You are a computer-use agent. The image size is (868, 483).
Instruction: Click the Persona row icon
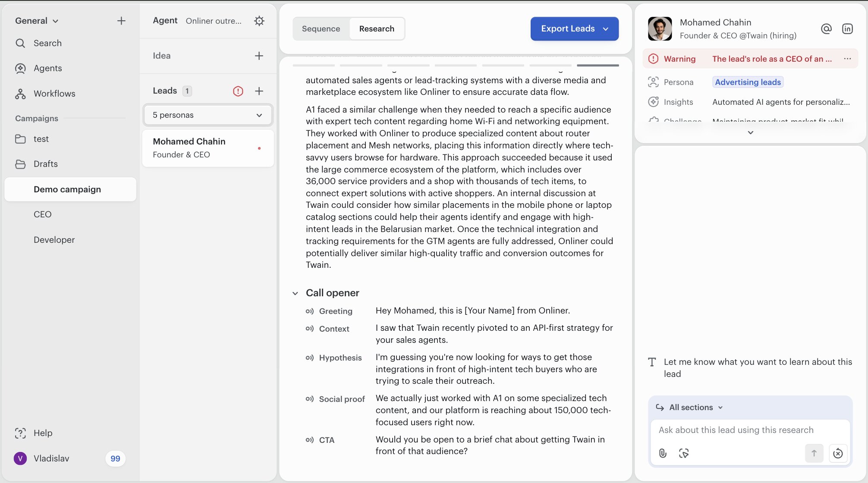653,82
